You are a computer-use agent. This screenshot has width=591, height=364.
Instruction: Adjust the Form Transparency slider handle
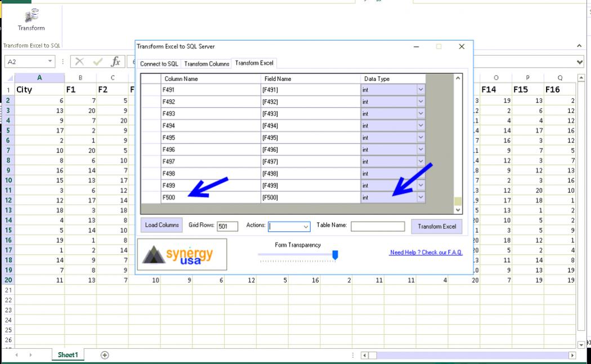[335, 255]
